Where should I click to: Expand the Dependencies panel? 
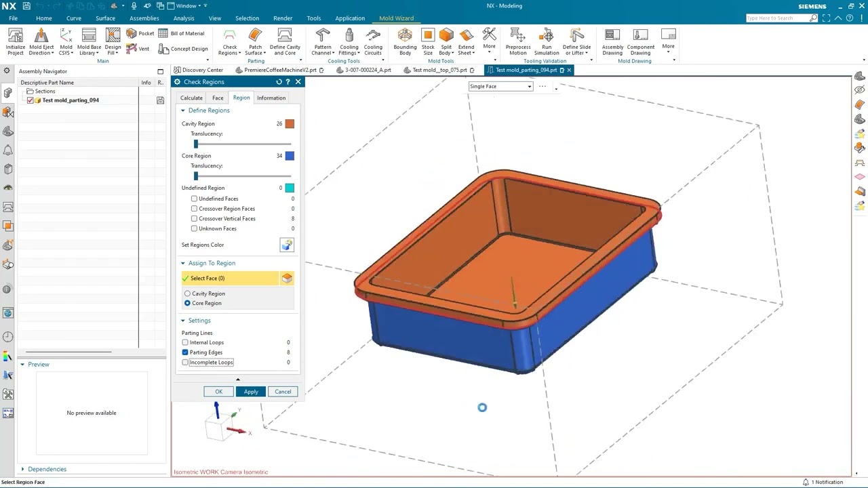point(22,469)
